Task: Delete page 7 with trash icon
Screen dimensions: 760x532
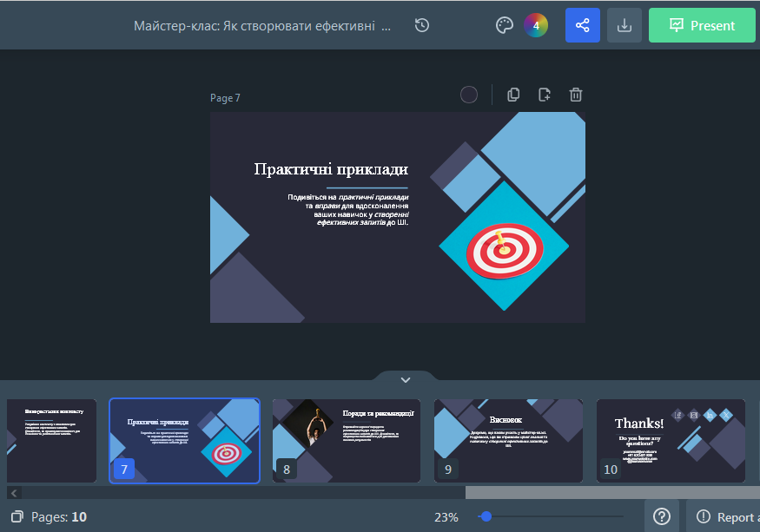Action: [576, 95]
